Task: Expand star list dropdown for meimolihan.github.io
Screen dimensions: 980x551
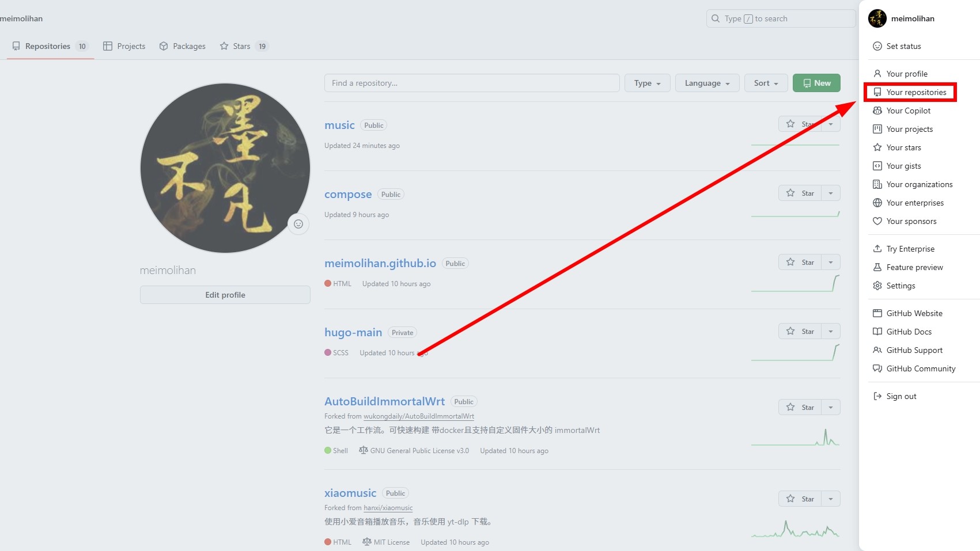Action: (x=831, y=262)
